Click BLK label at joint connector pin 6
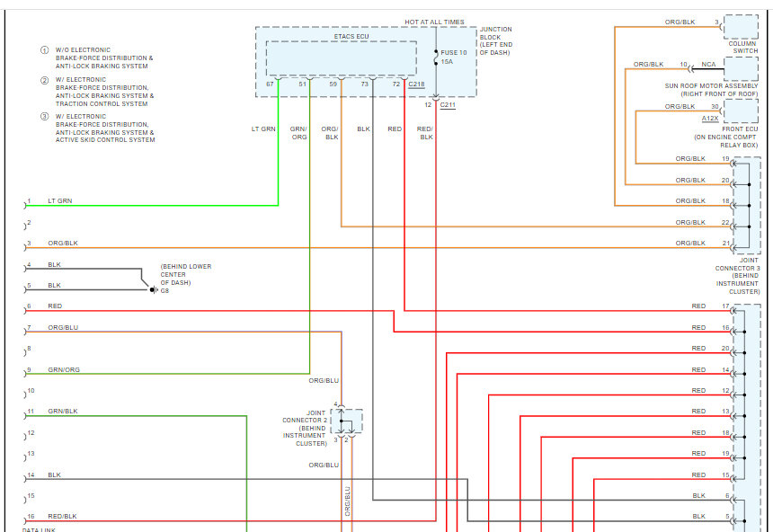The image size is (773, 532). coord(698,496)
